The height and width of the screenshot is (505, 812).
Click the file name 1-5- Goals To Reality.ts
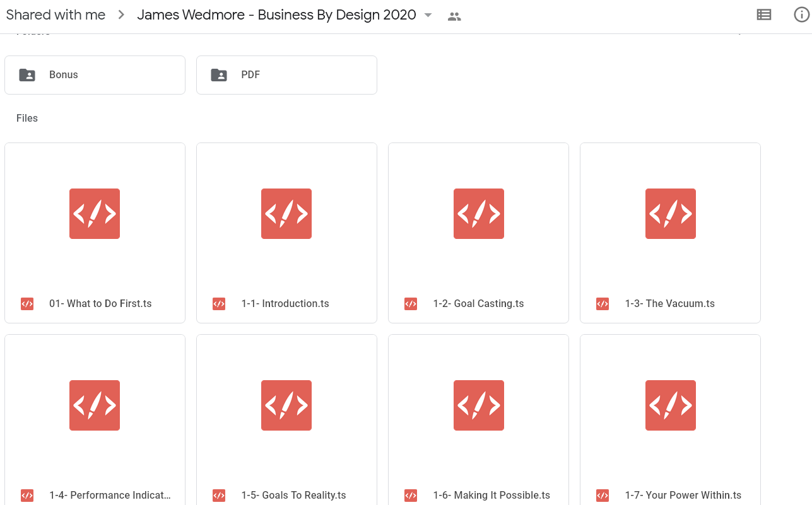click(293, 496)
